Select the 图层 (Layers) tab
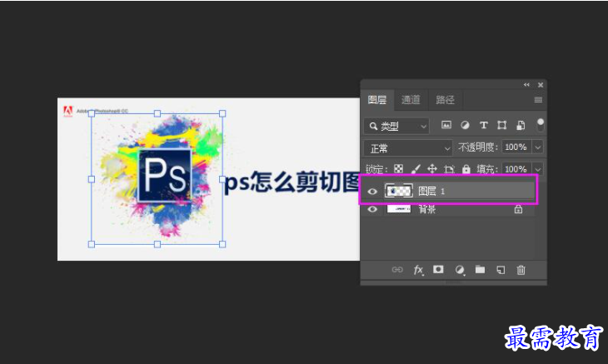This screenshot has width=608, height=364. (x=377, y=100)
